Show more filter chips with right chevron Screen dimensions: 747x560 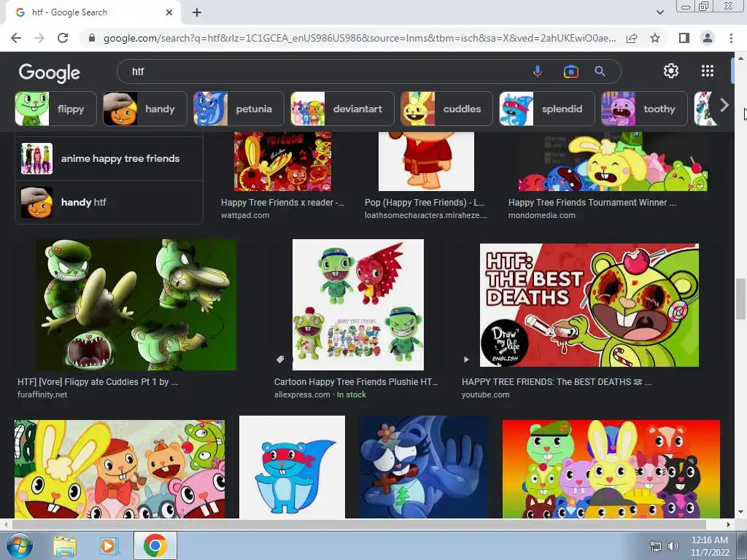pos(724,105)
